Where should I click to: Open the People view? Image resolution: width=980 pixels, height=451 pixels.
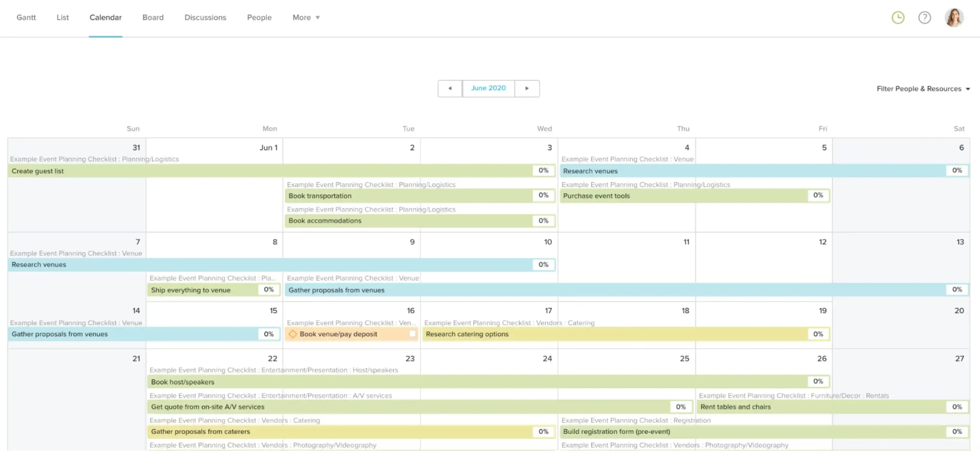[x=259, y=17]
